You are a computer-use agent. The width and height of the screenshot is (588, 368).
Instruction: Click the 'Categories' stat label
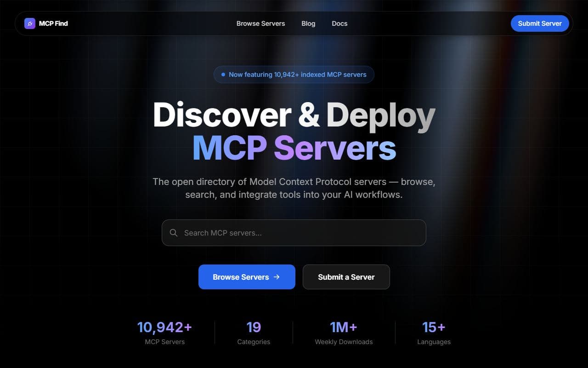pos(254,342)
